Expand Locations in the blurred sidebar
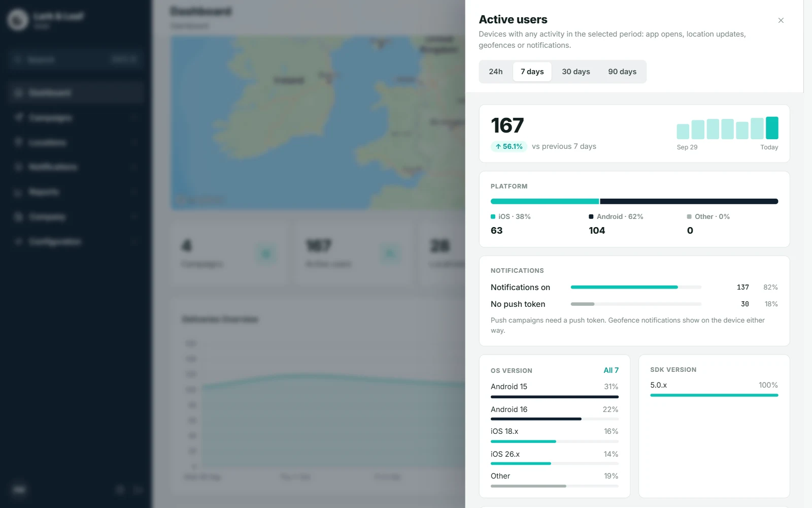The height and width of the screenshot is (508, 812). 76,142
